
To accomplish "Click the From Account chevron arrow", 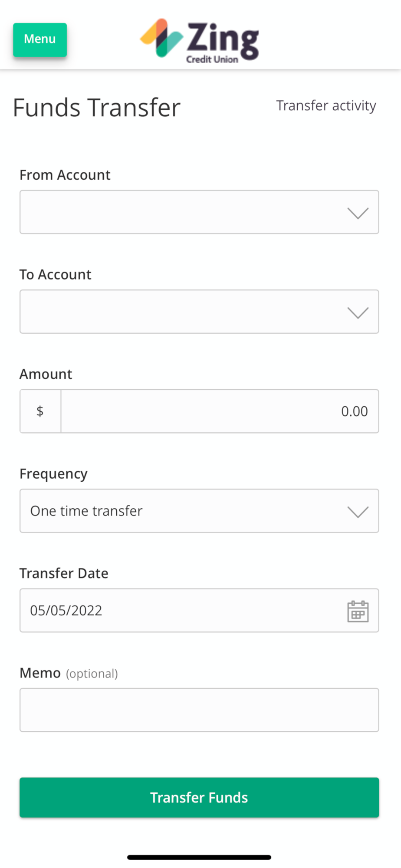I will pyautogui.click(x=358, y=213).
